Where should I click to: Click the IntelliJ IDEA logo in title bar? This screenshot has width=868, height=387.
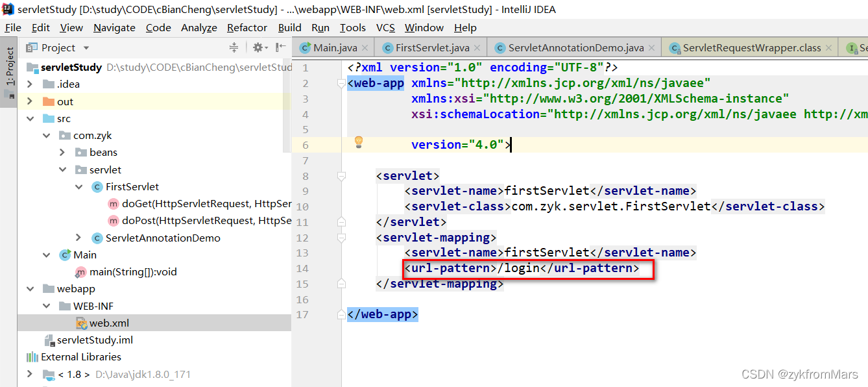click(x=8, y=9)
